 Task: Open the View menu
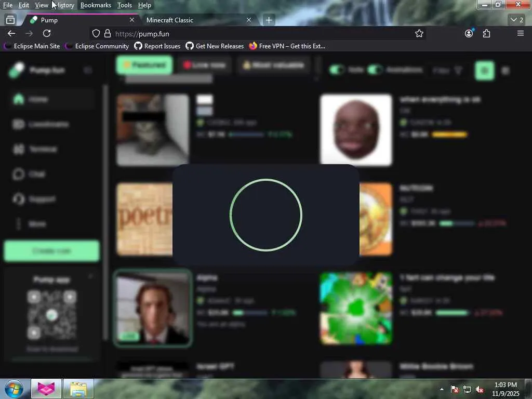[x=42, y=5]
